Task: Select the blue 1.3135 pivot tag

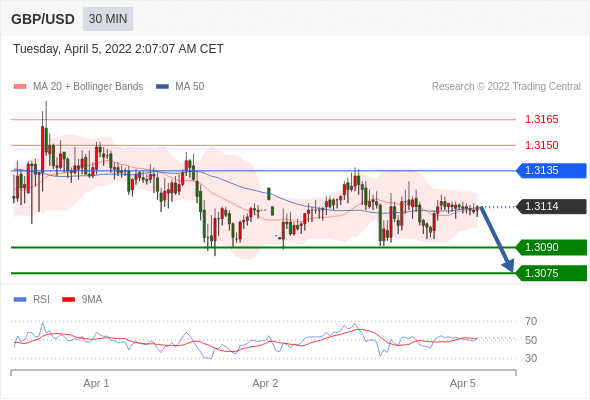Action: [x=551, y=170]
